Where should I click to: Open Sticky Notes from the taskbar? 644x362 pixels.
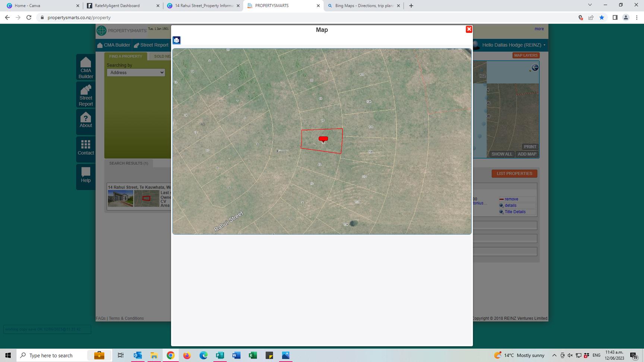[269, 355]
